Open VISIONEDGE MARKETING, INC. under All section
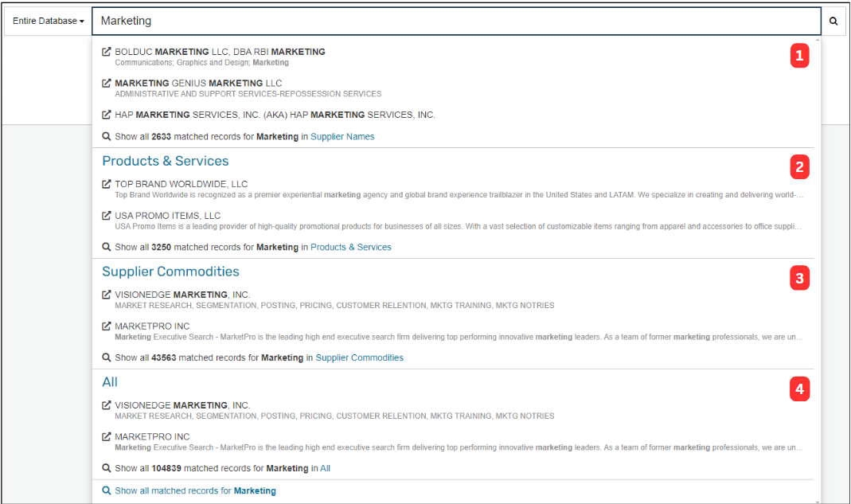This screenshot has width=851, height=504. click(x=182, y=405)
